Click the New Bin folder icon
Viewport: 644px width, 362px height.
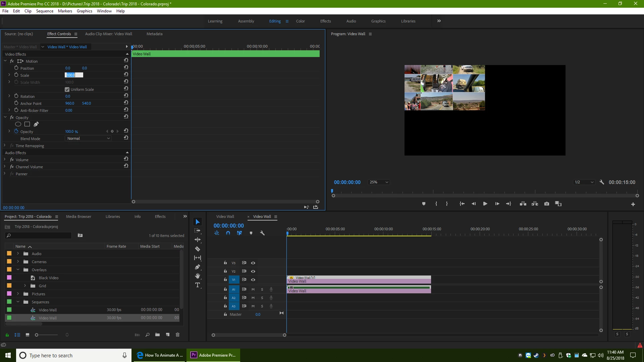(x=157, y=335)
